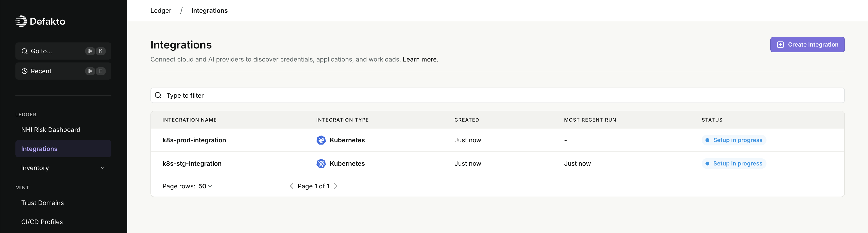Go to the next page arrow
This screenshot has height=233, width=868.
336,186
